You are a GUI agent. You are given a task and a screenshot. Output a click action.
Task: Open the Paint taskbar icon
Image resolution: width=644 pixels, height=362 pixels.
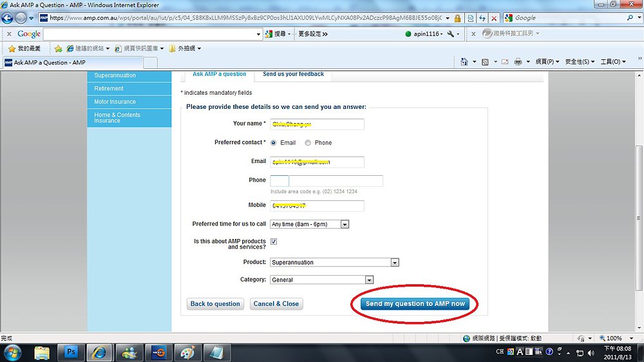tap(188, 352)
